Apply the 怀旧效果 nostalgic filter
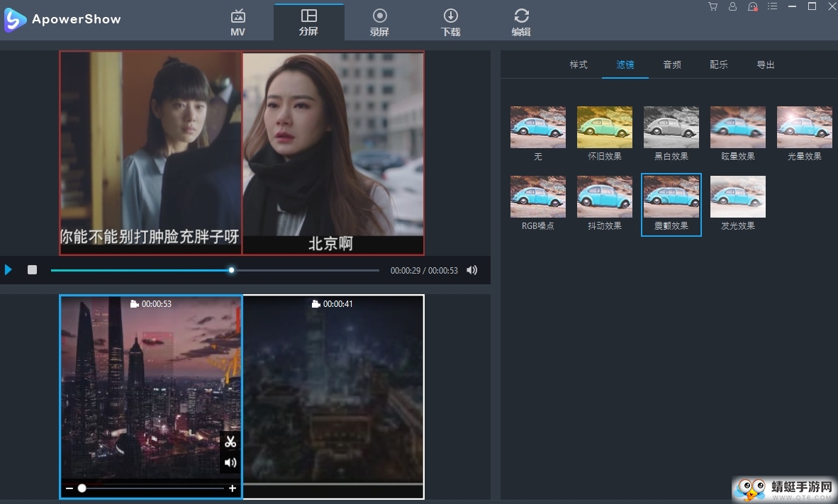The width and height of the screenshot is (838, 504). pos(605,127)
